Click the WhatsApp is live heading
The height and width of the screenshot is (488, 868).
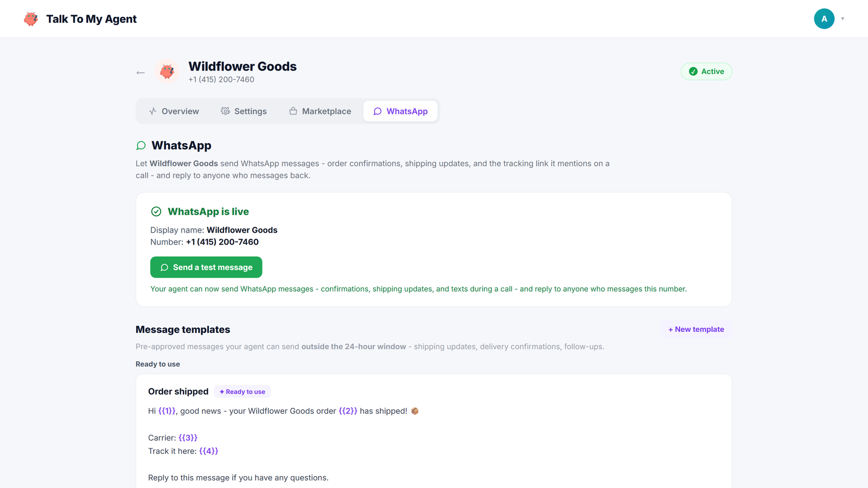pos(208,211)
